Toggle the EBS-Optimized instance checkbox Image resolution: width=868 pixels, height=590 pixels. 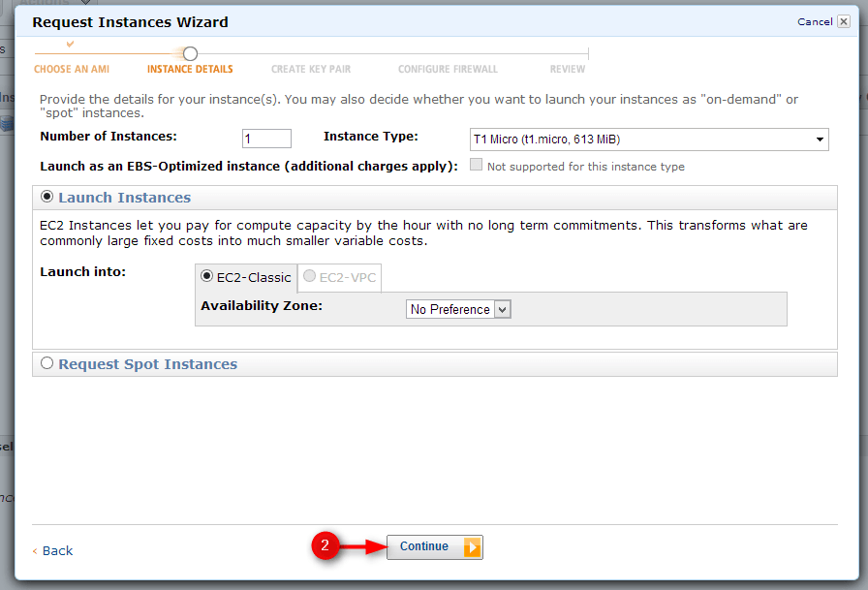(476, 165)
